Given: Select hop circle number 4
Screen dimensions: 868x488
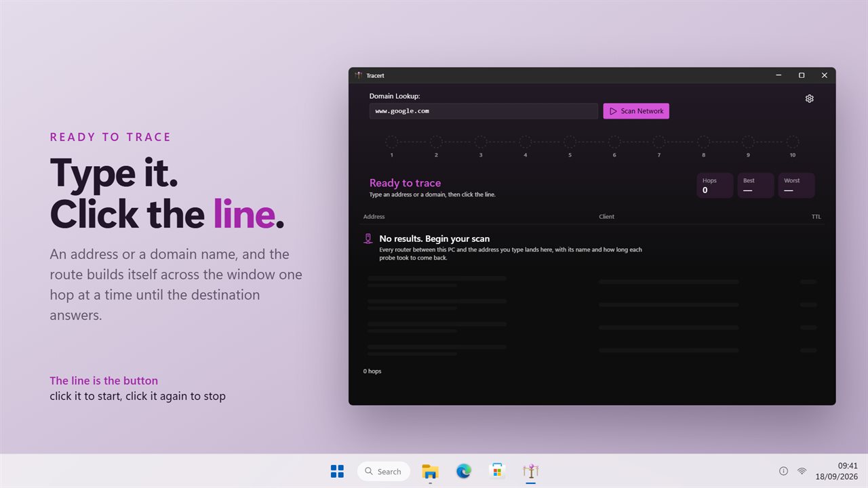Looking at the screenshot, I should pyautogui.click(x=526, y=142).
